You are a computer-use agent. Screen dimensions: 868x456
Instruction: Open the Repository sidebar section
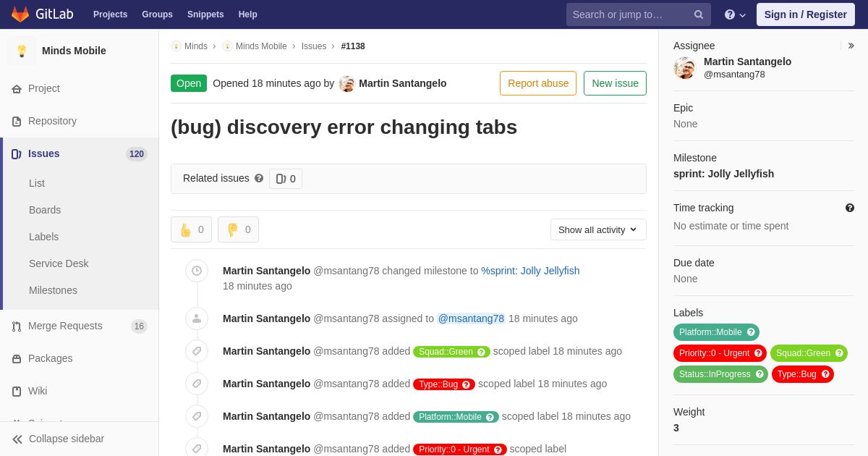52,121
